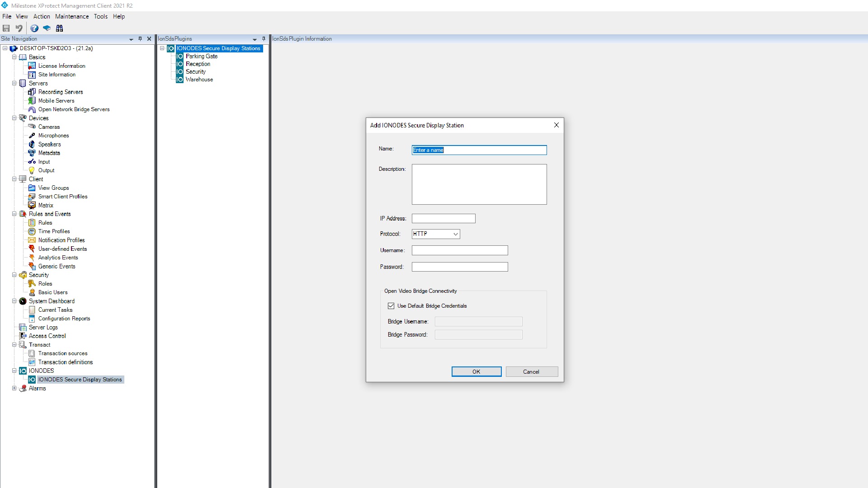Select Current Tasks under System Dashboard
This screenshot has width=868, height=488.
click(55, 310)
